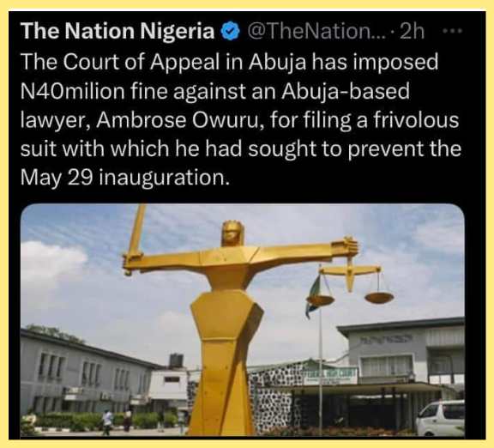Click the pedestrian in white shirt

(107, 422)
